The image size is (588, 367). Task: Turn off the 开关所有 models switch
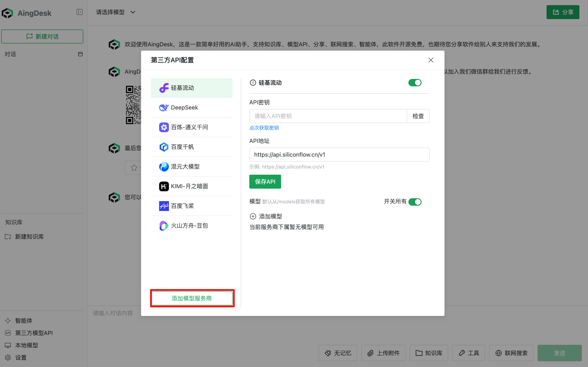click(415, 202)
